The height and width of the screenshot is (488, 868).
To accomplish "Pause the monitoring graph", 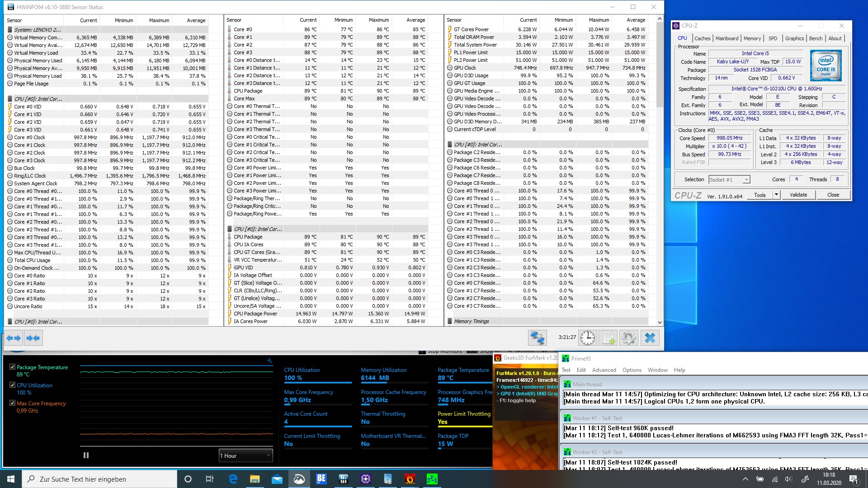I will [86, 455].
